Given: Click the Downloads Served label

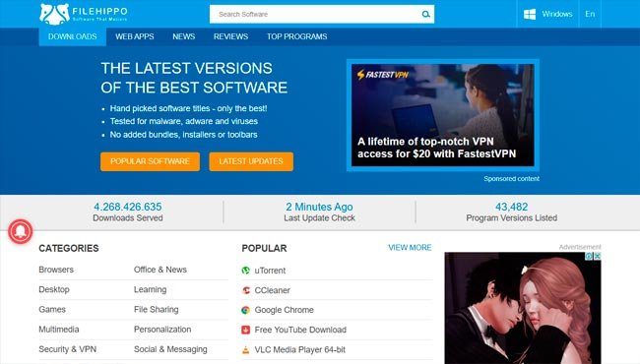Looking at the screenshot, I should tap(128, 218).
